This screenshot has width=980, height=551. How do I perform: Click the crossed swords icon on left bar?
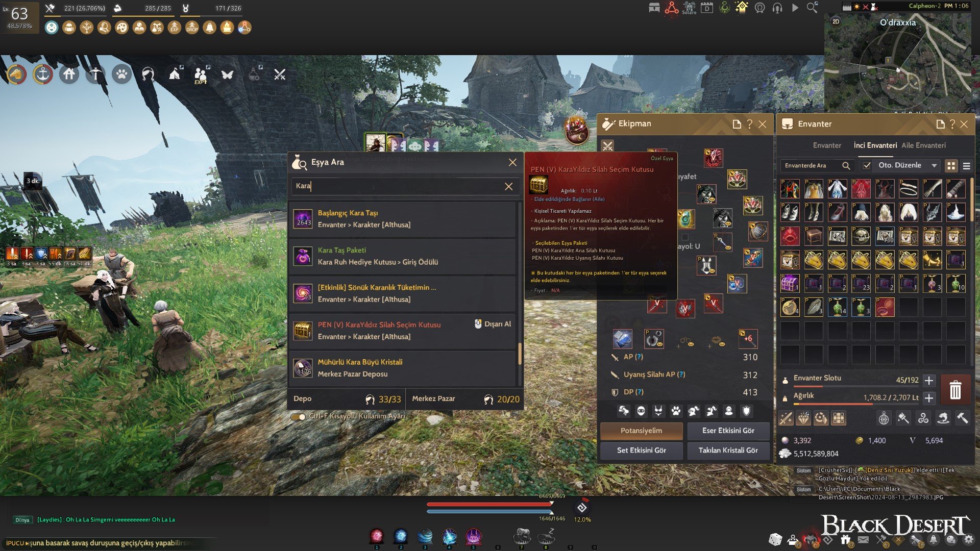pos(280,74)
